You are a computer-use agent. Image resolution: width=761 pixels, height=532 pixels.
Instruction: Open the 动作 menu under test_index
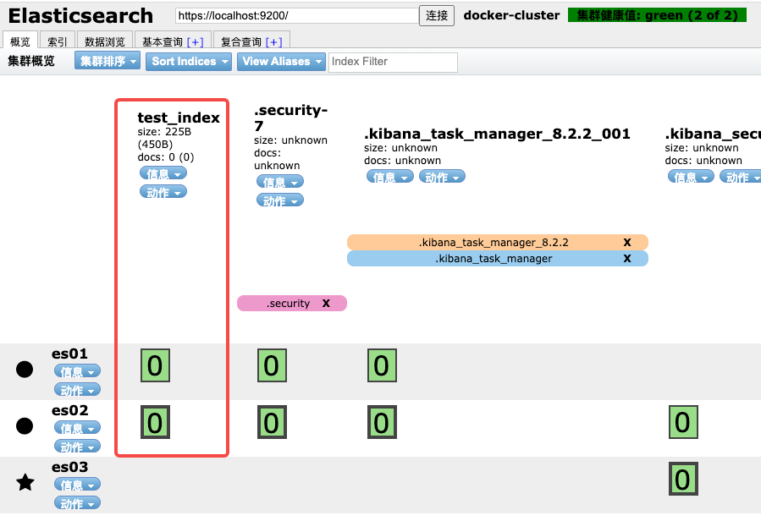pyautogui.click(x=163, y=191)
